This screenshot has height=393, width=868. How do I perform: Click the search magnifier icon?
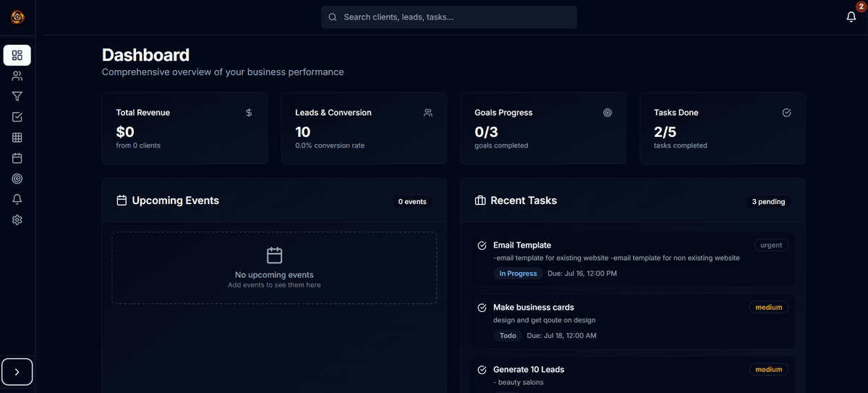point(333,17)
